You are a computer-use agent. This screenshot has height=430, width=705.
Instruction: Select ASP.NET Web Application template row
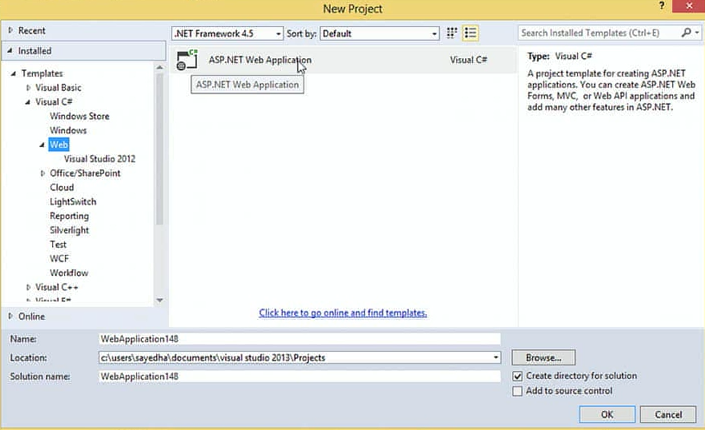pos(344,60)
